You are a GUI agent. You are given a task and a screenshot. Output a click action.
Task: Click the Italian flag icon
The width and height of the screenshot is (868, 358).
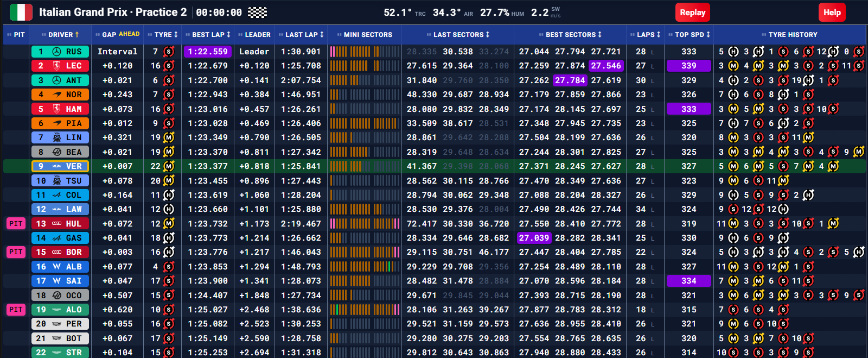click(x=21, y=12)
